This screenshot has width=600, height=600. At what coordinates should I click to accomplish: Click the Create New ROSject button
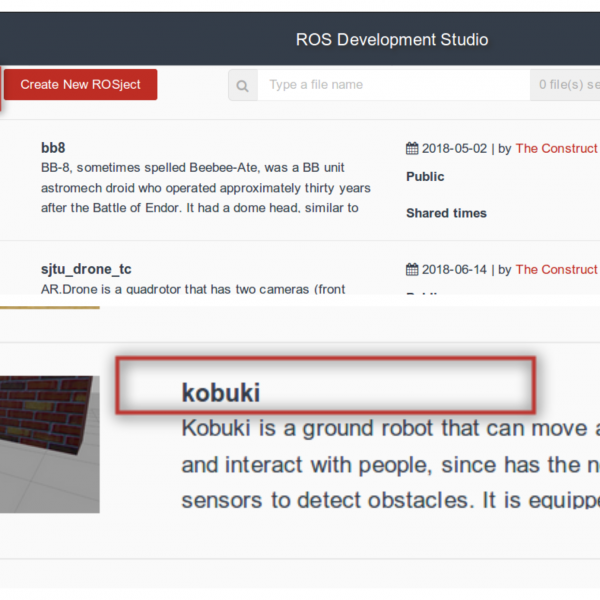80,85
